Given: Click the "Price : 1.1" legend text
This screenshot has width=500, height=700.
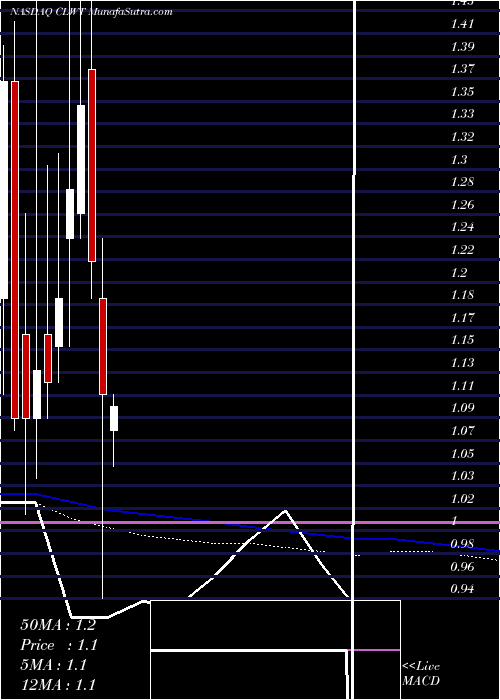Looking at the screenshot, I should click(x=59, y=645).
